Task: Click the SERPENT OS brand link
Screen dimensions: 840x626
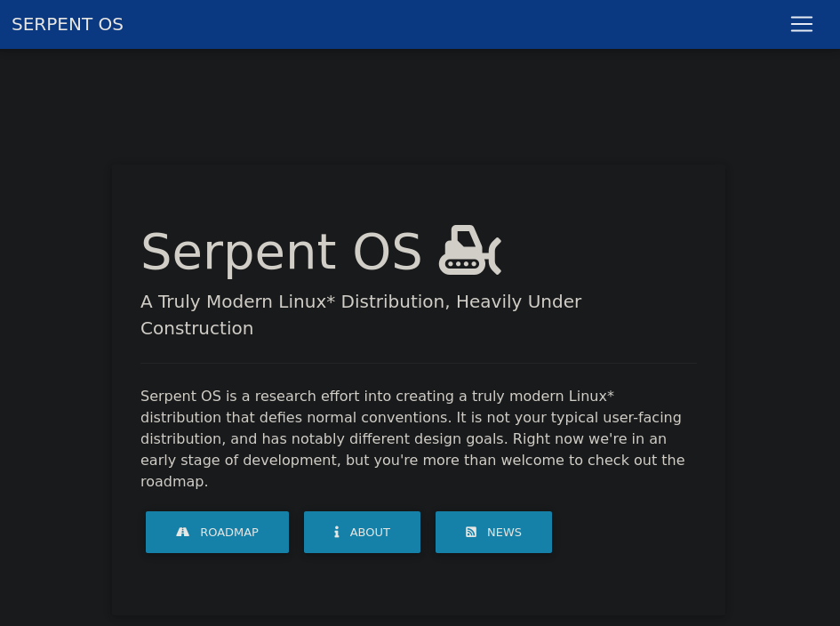Action: (x=68, y=24)
